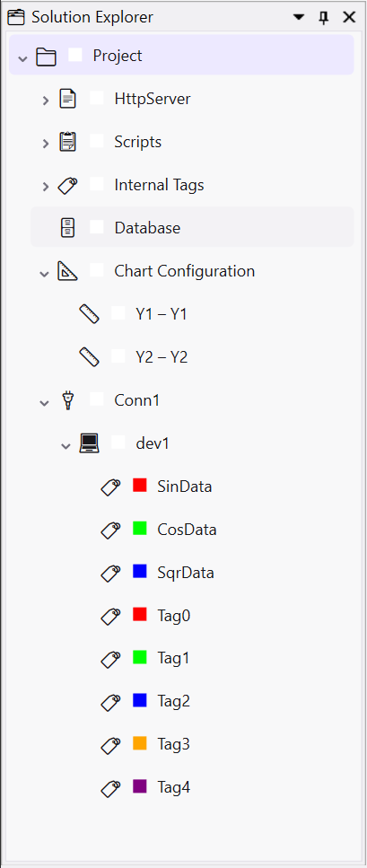Select the Chart Configuration label
Screen dimensions: 367x868
185,271
